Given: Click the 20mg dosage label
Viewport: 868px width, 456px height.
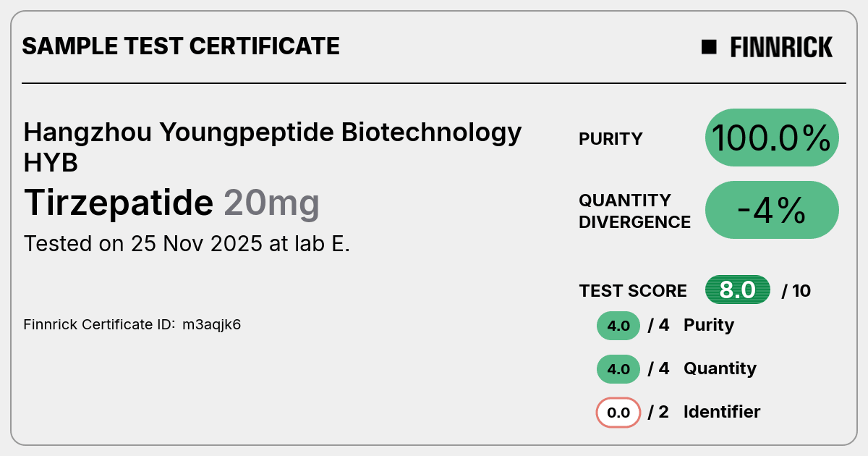Looking at the screenshot, I should 271,204.
